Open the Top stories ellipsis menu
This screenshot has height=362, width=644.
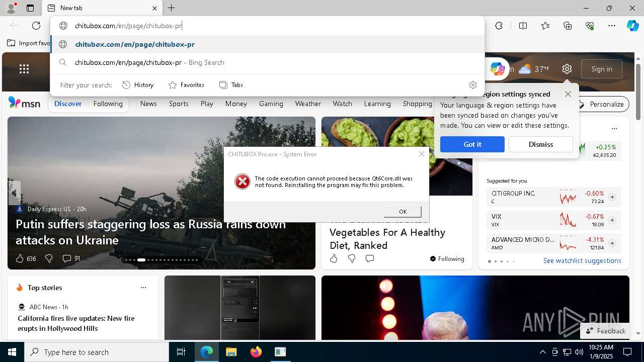point(143,288)
